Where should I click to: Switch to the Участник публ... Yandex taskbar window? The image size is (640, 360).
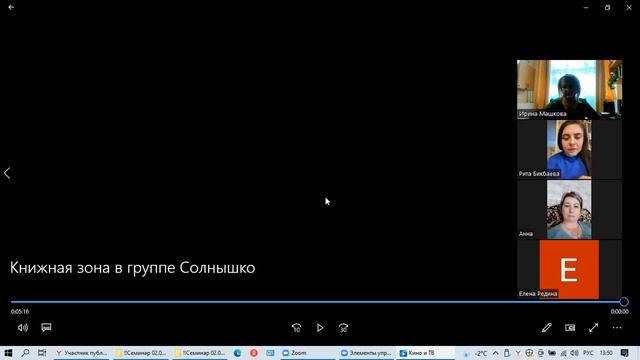[82, 353]
